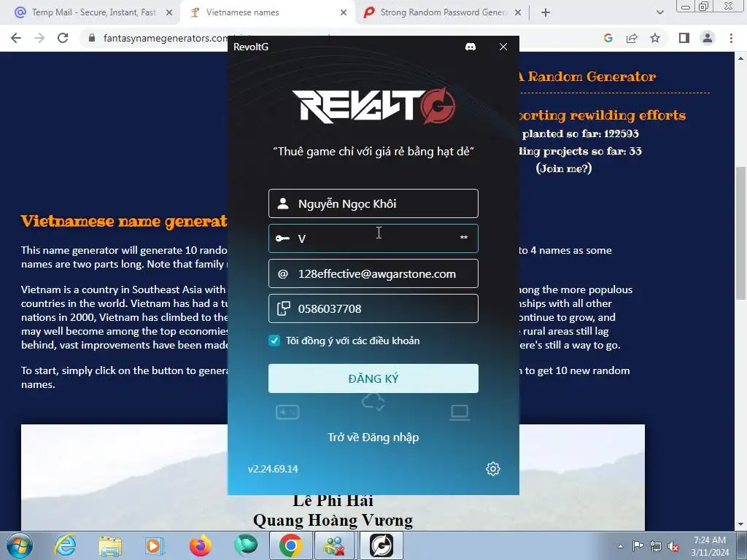Open Discord link icon in RevoltG window
This screenshot has height=560, width=747.
[x=471, y=47]
